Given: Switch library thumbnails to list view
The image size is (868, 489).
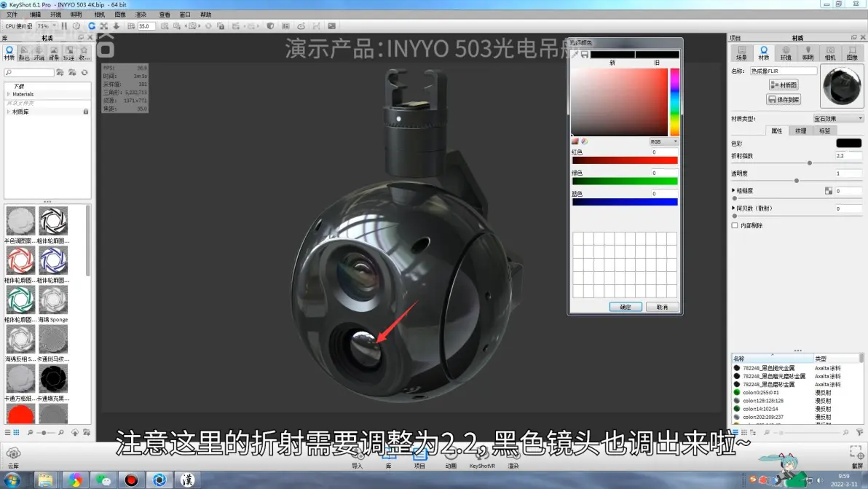Looking at the screenshot, I should pos(8,432).
